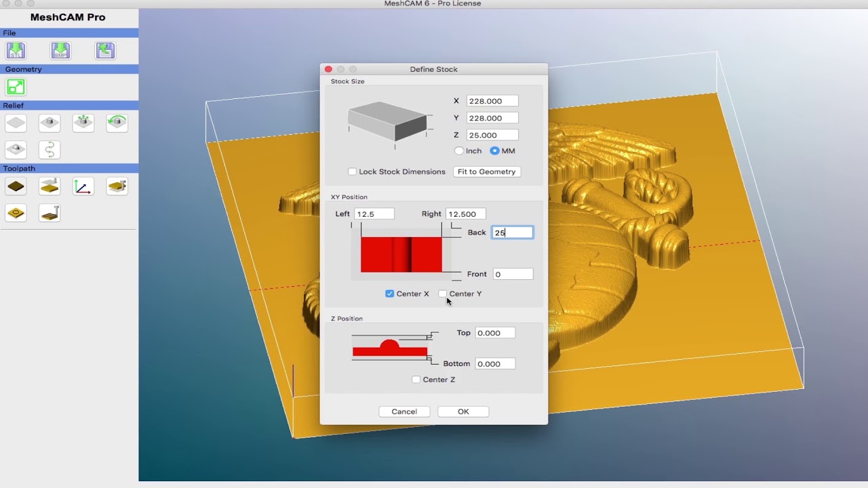The image size is (868, 488).
Task: Enable Lock Stock Dimensions checkbox
Action: click(352, 171)
